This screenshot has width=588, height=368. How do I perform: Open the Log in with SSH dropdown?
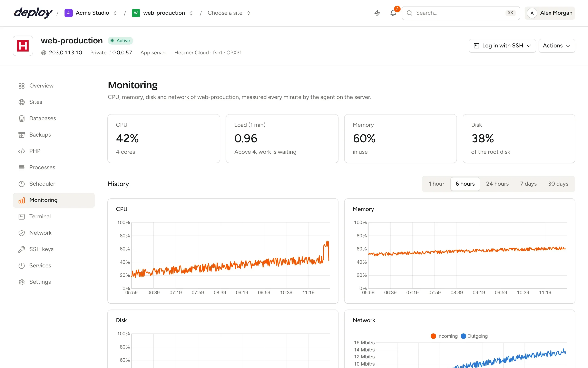(x=502, y=46)
